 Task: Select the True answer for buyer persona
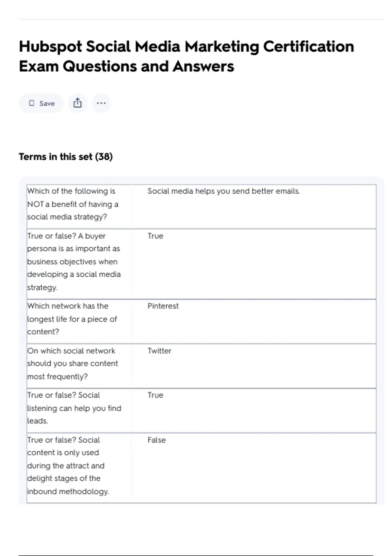point(155,236)
